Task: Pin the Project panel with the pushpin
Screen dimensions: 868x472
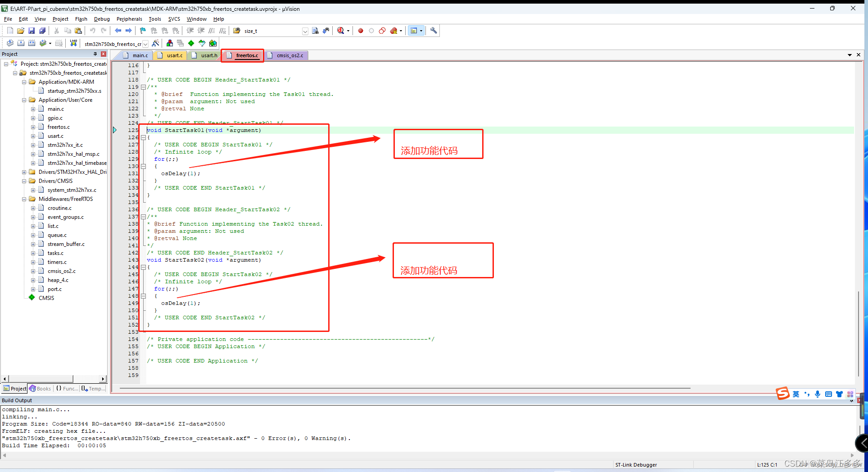Action: 95,54
